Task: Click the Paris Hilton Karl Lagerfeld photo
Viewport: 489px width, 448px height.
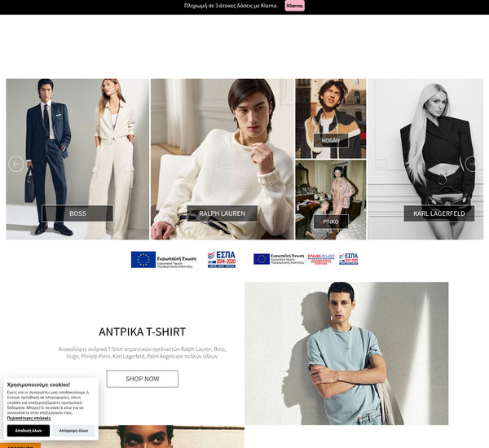Action: [425, 159]
